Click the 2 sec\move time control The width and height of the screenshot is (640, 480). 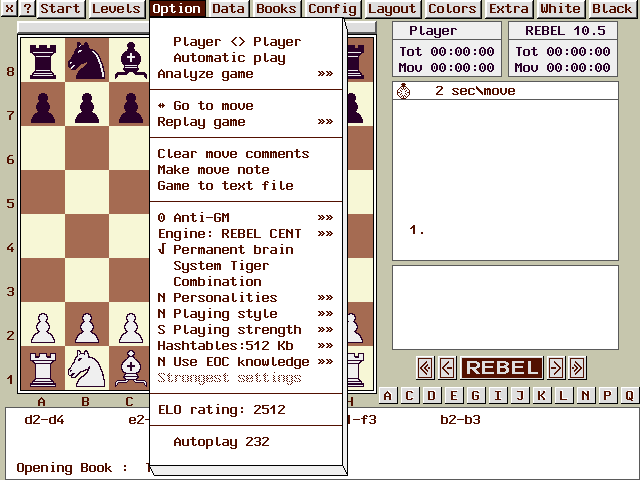coord(475,91)
